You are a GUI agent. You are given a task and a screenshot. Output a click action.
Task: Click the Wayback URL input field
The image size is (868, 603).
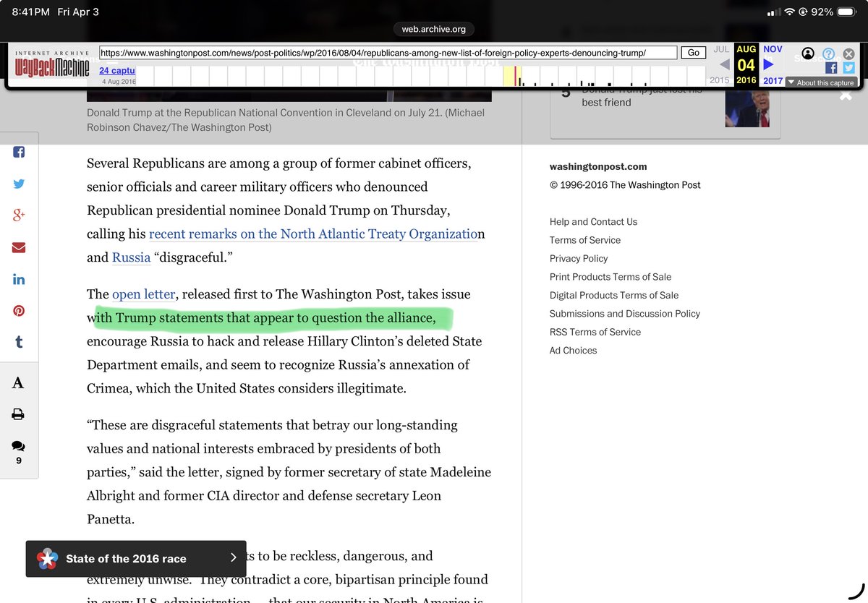point(388,53)
